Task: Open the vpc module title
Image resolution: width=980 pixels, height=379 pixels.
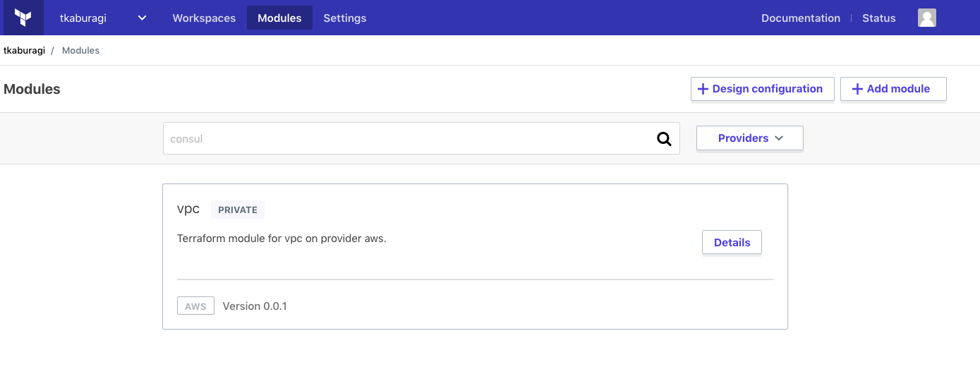Action: [188, 209]
